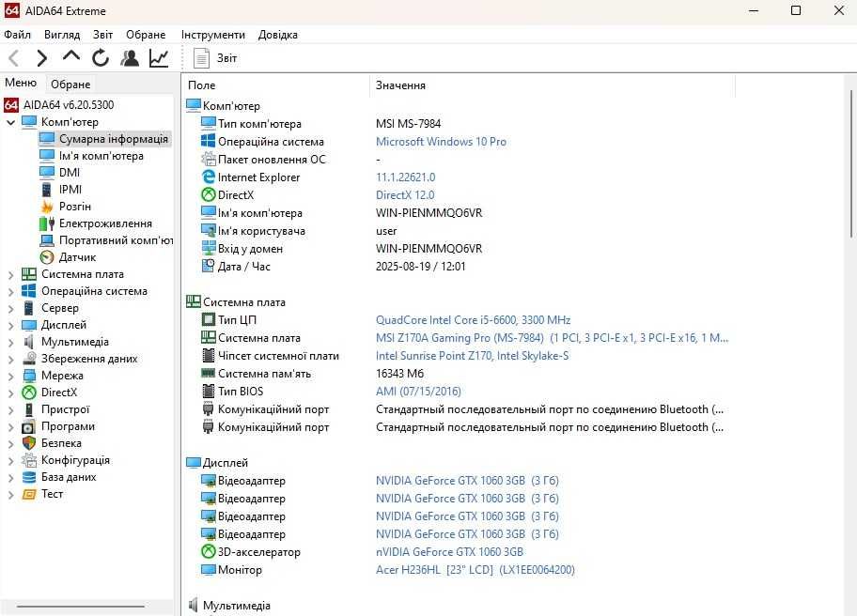Click the База даних database icon

tap(28, 477)
